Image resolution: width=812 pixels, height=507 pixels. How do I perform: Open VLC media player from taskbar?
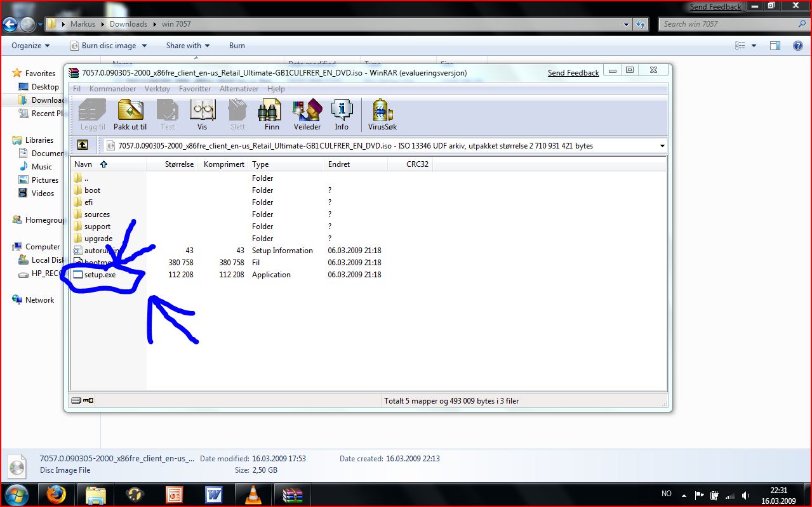(x=253, y=494)
